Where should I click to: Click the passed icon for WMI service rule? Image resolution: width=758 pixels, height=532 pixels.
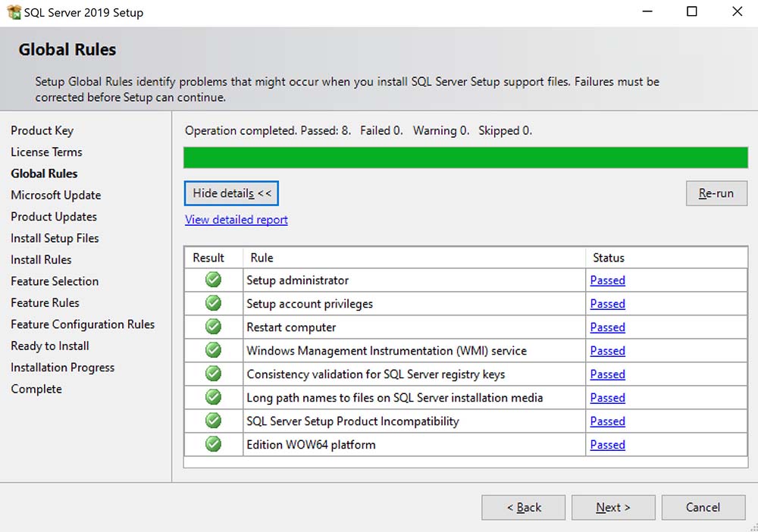pos(214,351)
